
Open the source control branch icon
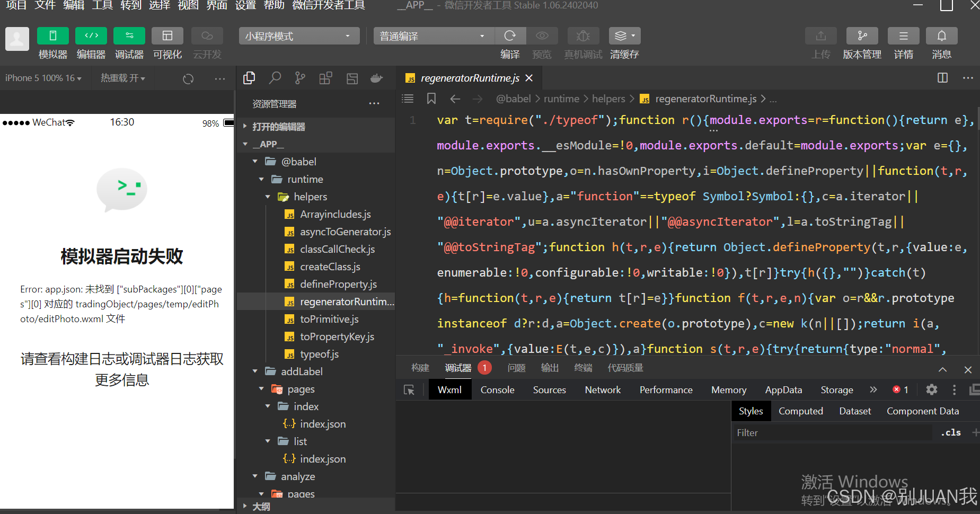300,78
